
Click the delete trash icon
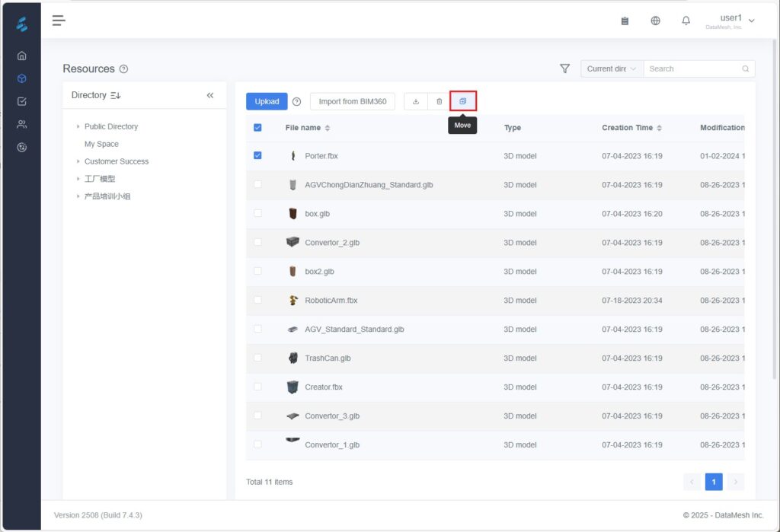pyautogui.click(x=440, y=101)
